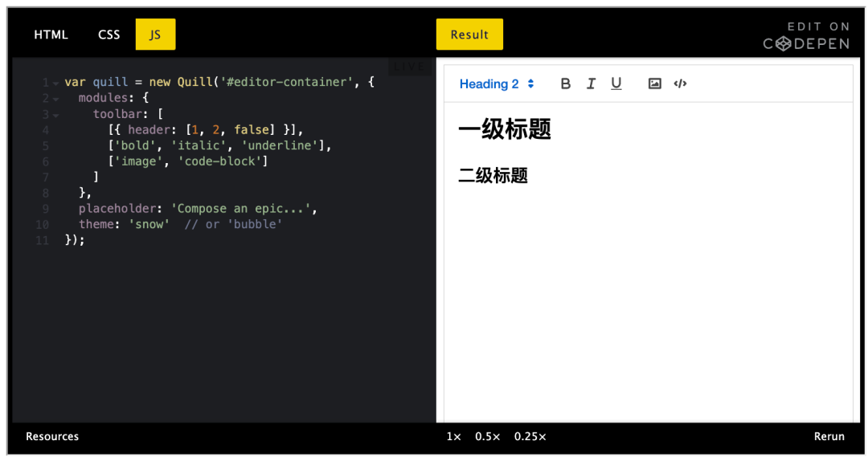Click the 'underline' string in code

tap(280, 145)
